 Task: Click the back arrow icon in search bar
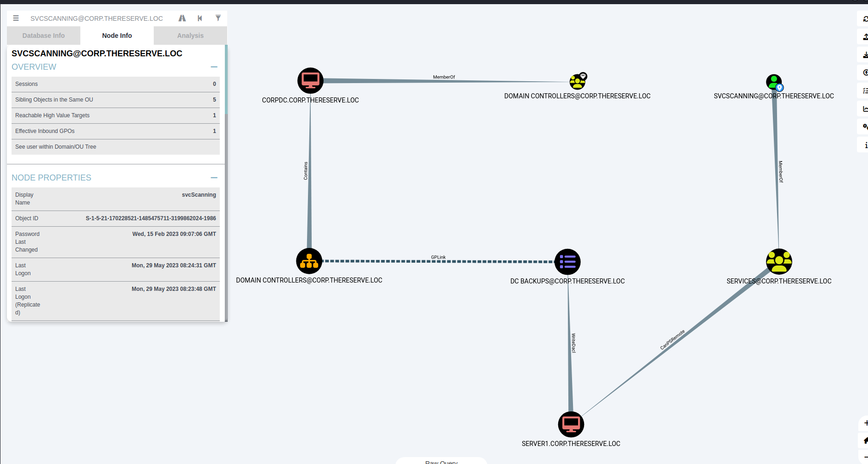pos(200,18)
